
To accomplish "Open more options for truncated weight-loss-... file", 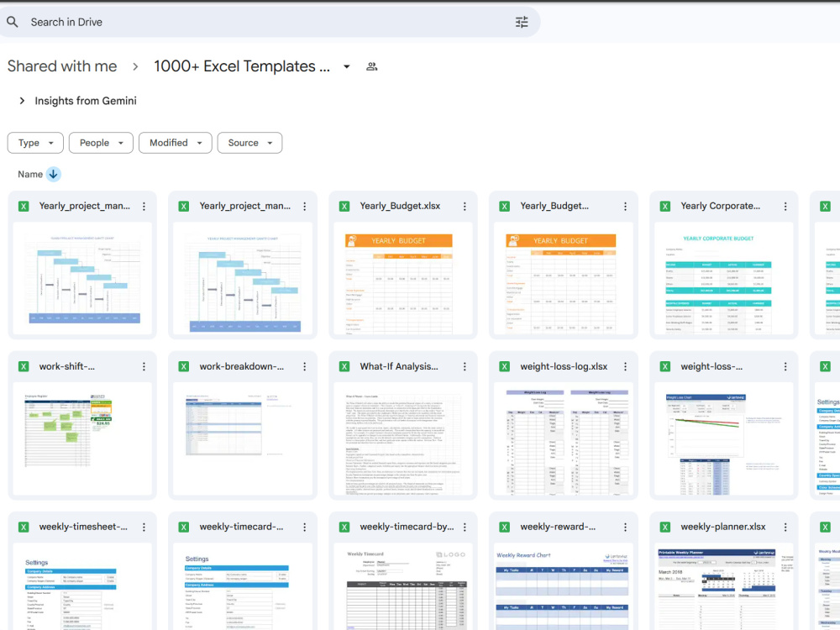I will click(785, 366).
